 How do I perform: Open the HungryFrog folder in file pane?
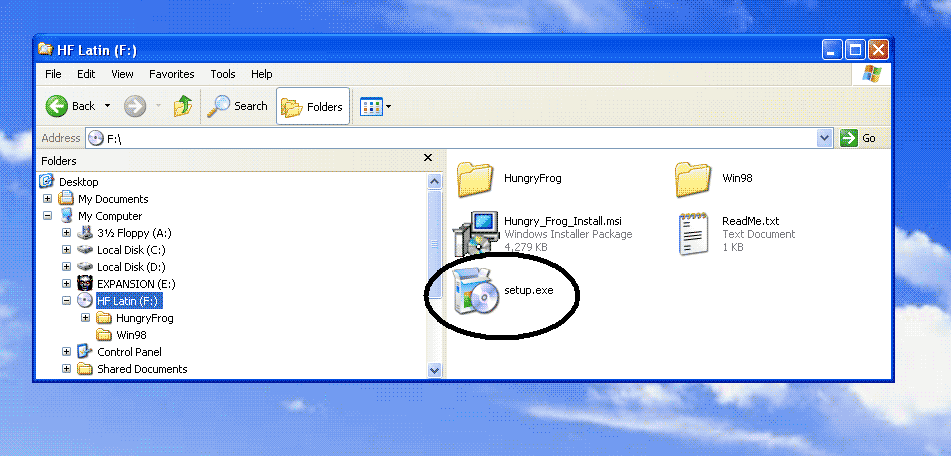pyautogui.click(x=476, y=179)
